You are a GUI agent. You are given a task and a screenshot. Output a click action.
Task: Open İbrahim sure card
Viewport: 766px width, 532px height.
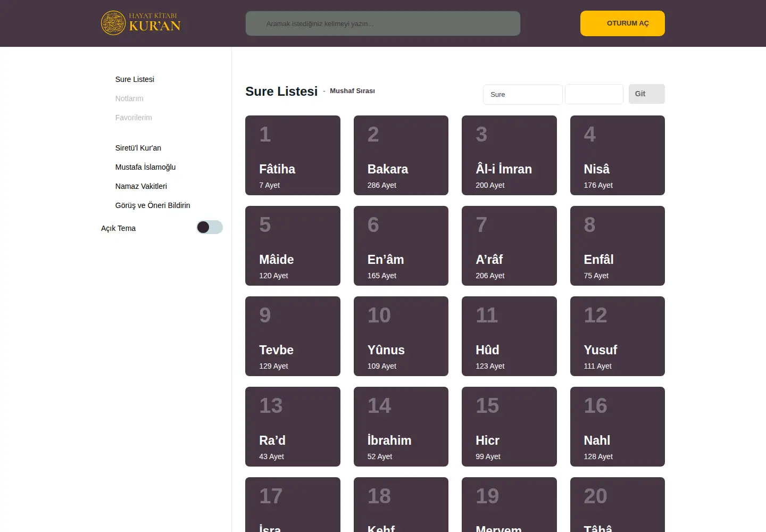pyautogui.click(x=401, y=427)
